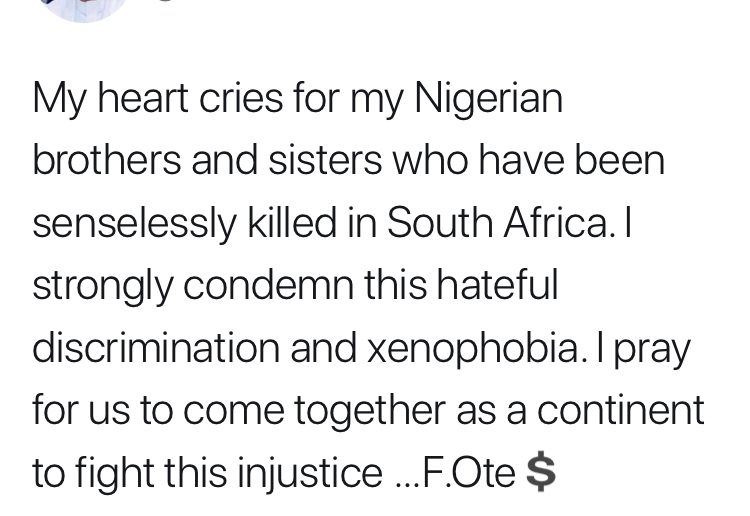Viewport: 750px width, 516px height.
Task: Click the word "heart" in first line
Action: pyautogui.click(x=143, y=98)
